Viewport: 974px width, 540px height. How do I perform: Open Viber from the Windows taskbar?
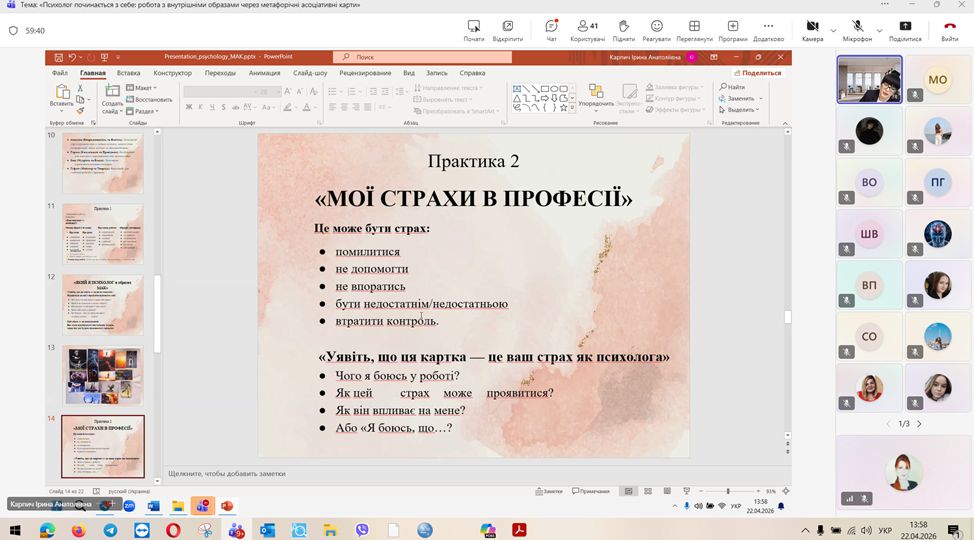click(362, 530)
